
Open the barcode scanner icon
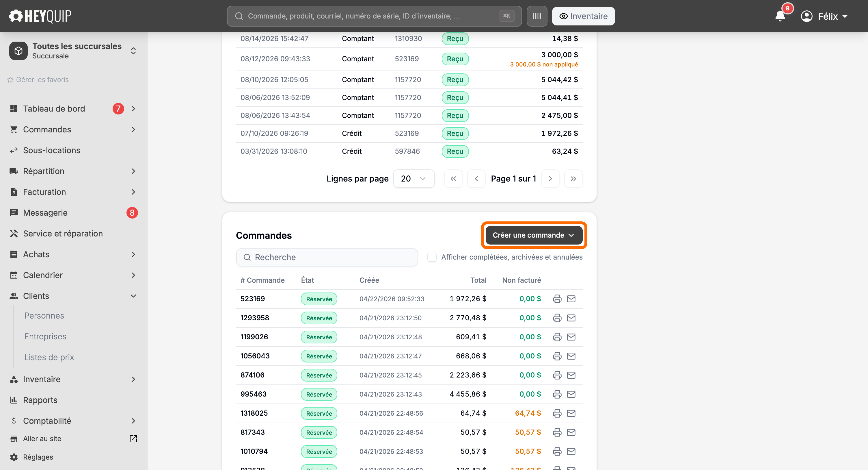tap(537, 16)
